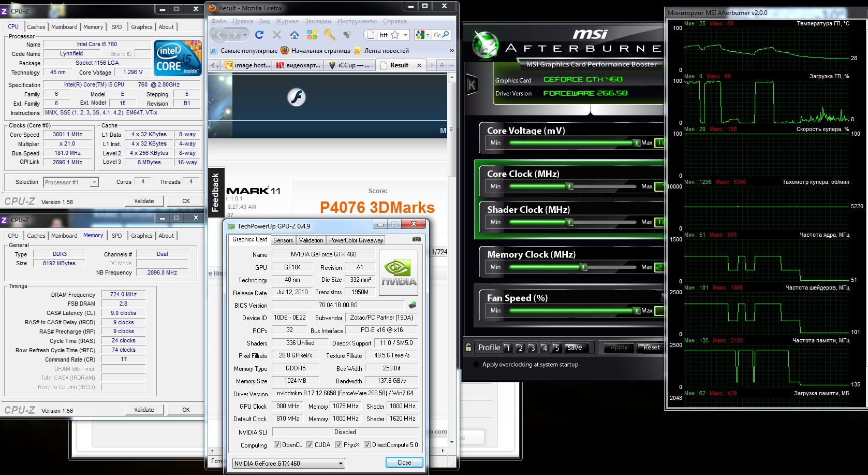Reload the page in Firefox
The width and height of the screenshot is (868, 475).
coord(259,35)
